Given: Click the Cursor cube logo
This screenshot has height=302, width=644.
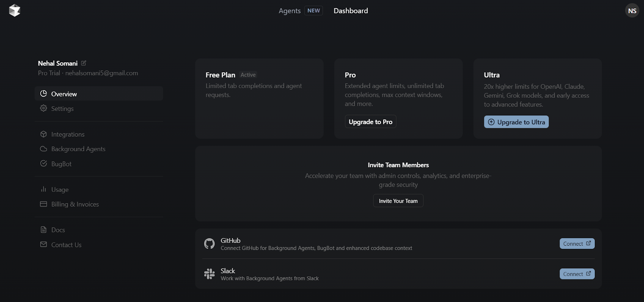Looking at the screenshot, I should pos(14,10).
